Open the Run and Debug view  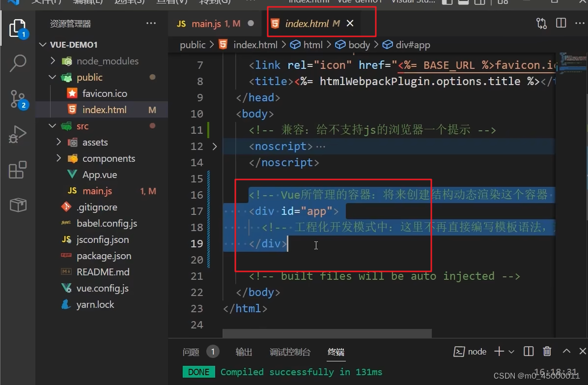coord(18,133)
